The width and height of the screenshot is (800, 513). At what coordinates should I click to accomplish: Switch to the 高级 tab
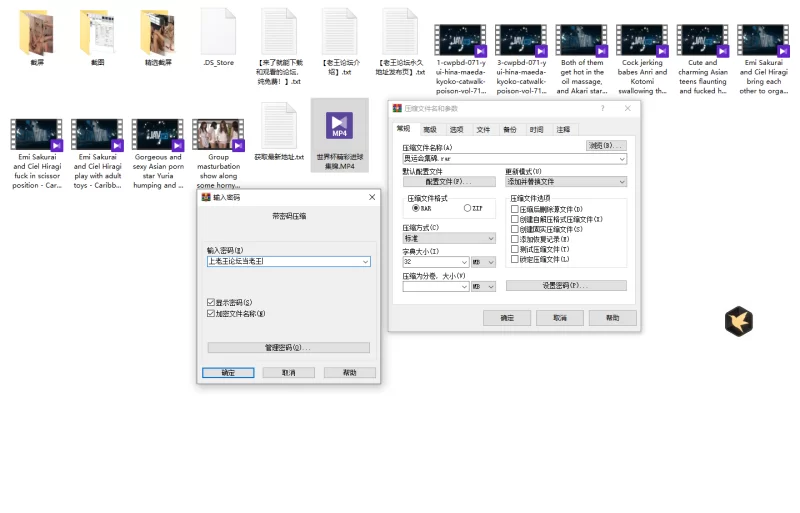coord(429,129)
